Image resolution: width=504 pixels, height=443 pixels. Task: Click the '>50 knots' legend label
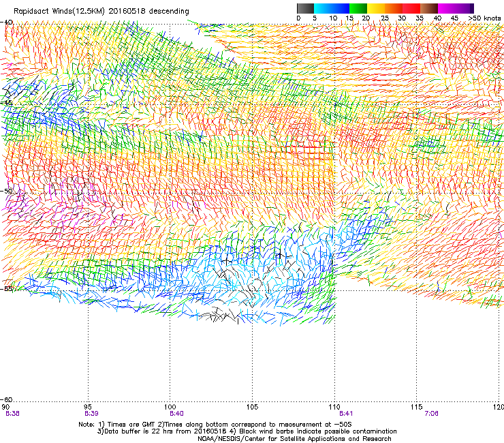[x=484, y=18]
